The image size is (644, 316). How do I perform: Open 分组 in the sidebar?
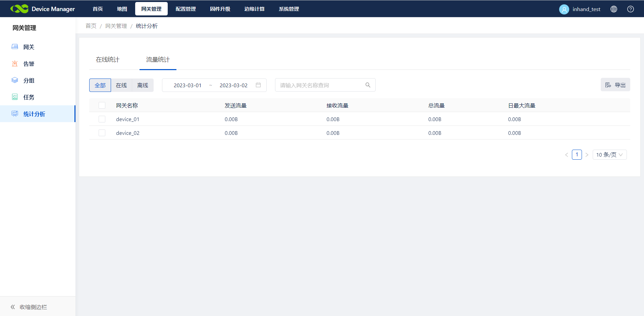38,81
